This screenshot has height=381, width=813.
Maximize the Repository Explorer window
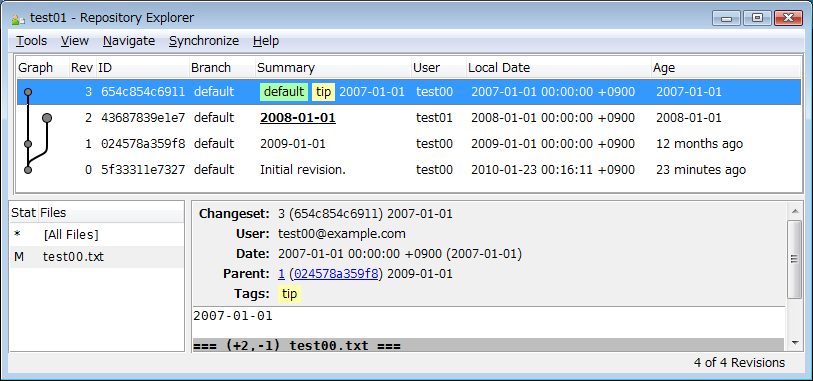point(757,18)
